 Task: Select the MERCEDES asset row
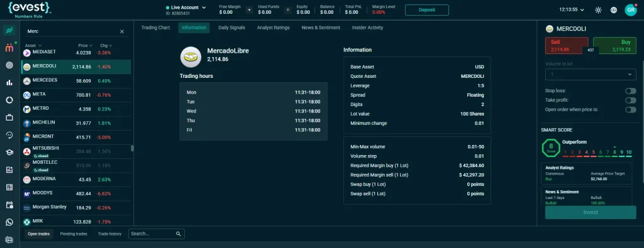coord(76,81)
